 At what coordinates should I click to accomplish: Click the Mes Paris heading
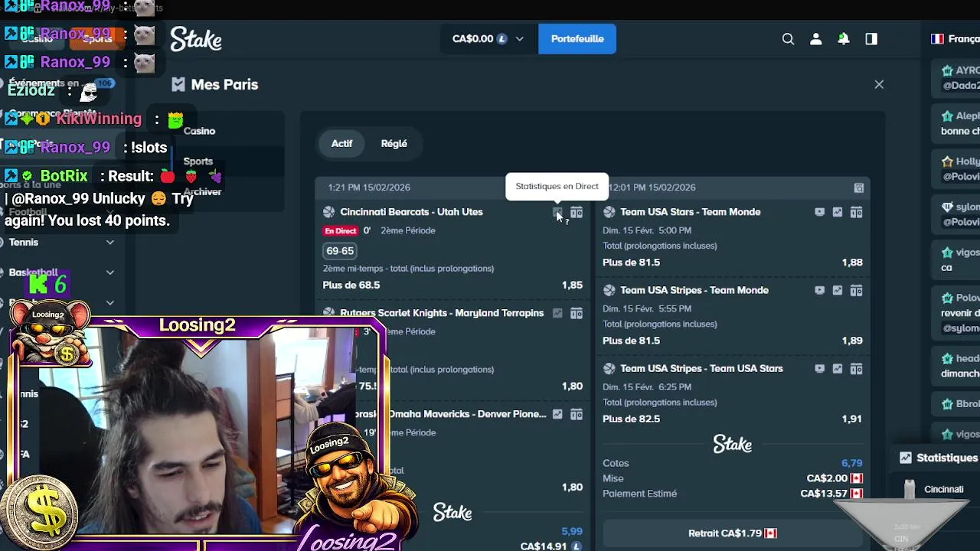coord(224,84)
